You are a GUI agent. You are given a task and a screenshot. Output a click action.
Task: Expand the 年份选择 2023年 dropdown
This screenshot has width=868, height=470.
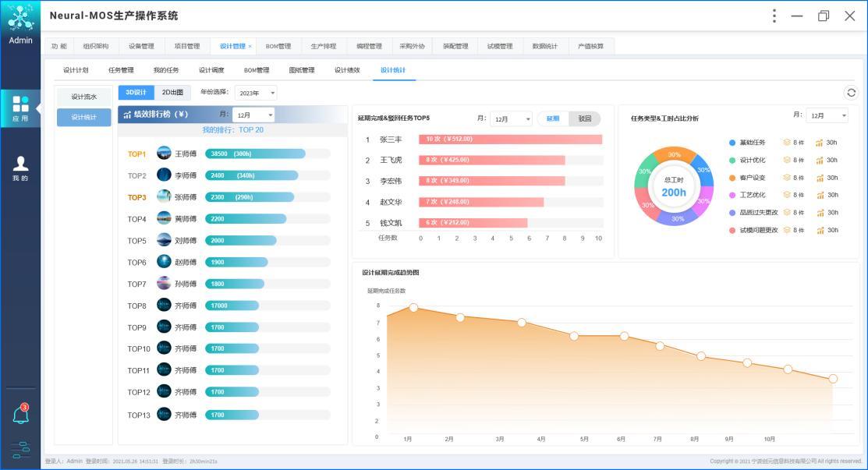click(x=256, y=94)
